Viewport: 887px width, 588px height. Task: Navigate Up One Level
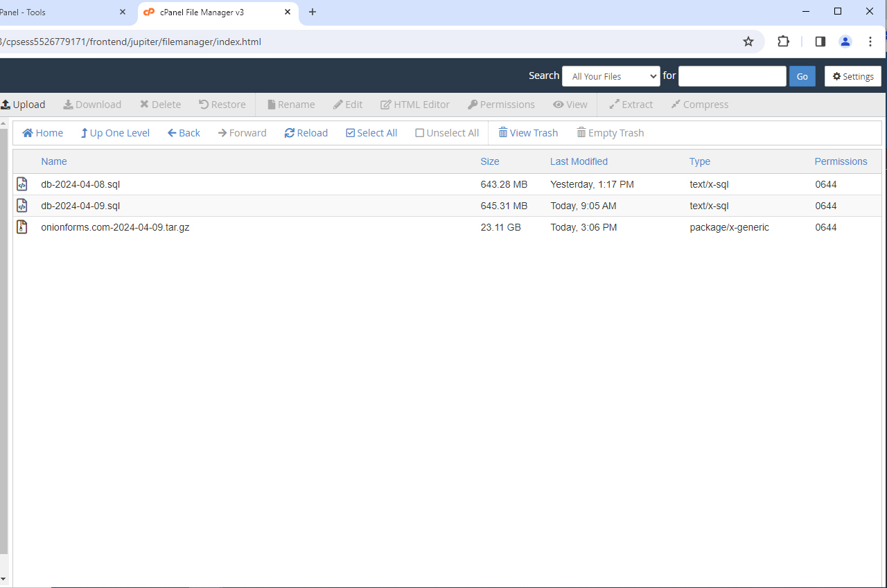[x=115, y=133]
